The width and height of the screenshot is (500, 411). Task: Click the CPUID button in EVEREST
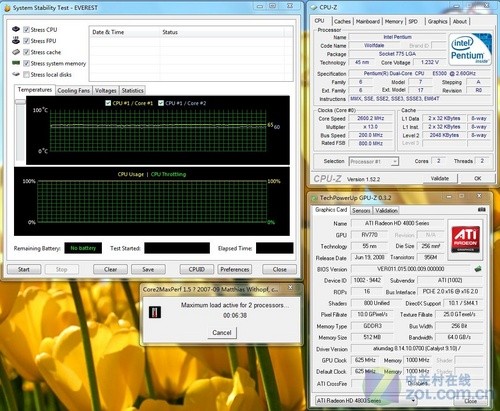pyautogui.click(x=197, y=269)
